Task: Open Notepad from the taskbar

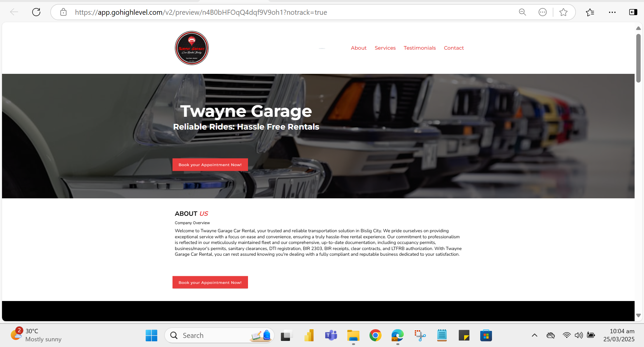Action: click(x=442, y=335)
